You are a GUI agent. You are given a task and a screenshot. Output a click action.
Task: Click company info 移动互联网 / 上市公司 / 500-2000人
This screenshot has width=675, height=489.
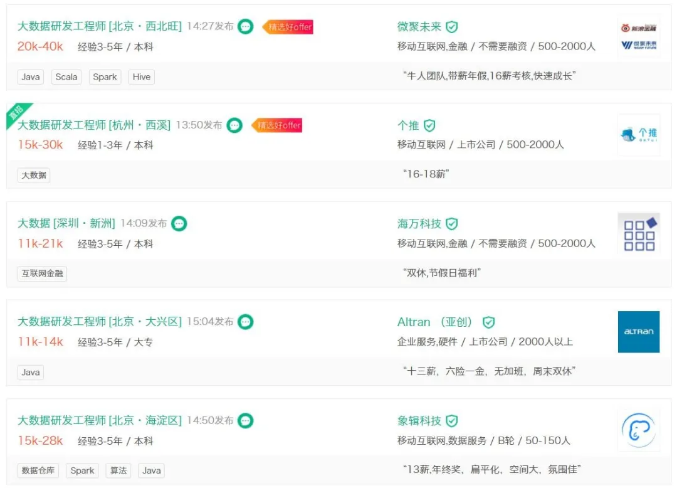(480, 145)
